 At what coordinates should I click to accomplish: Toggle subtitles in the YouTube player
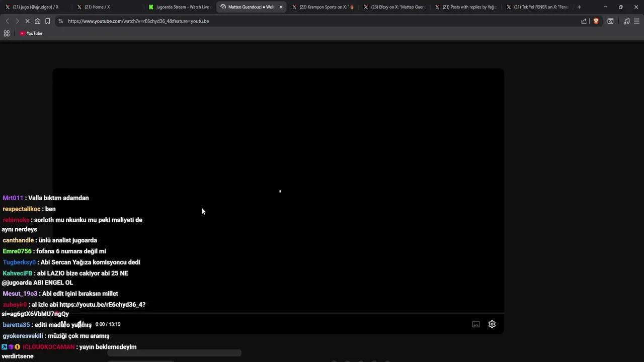pyautogui.click(x=476, y=324)
